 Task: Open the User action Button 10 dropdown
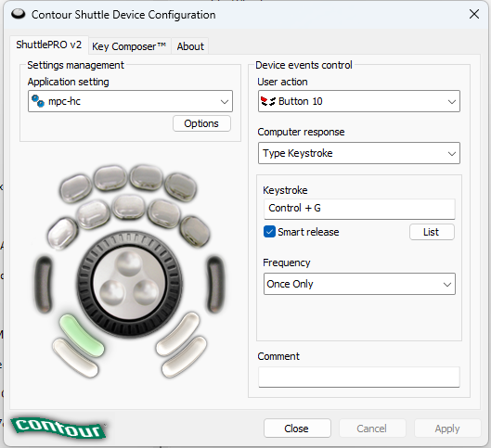point(359,101)
